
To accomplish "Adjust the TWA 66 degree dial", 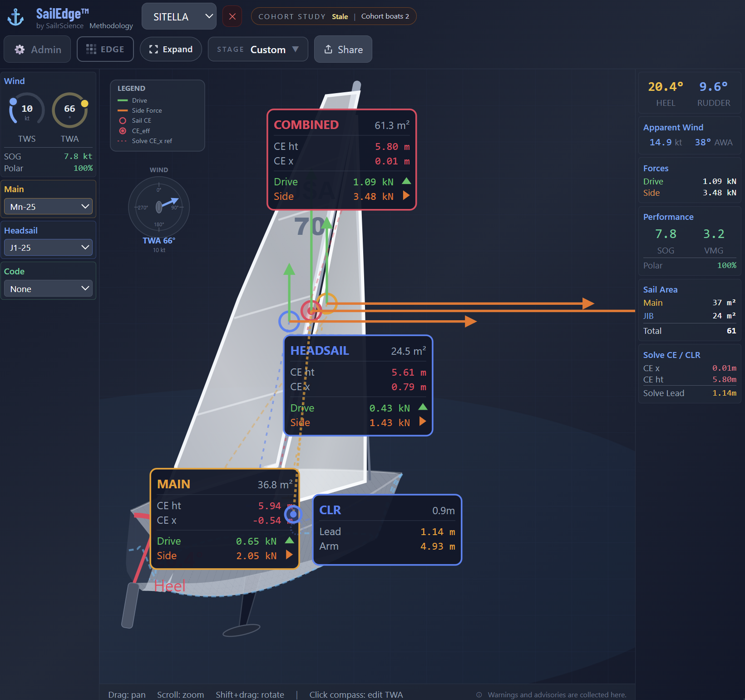I will click(70, 110).
